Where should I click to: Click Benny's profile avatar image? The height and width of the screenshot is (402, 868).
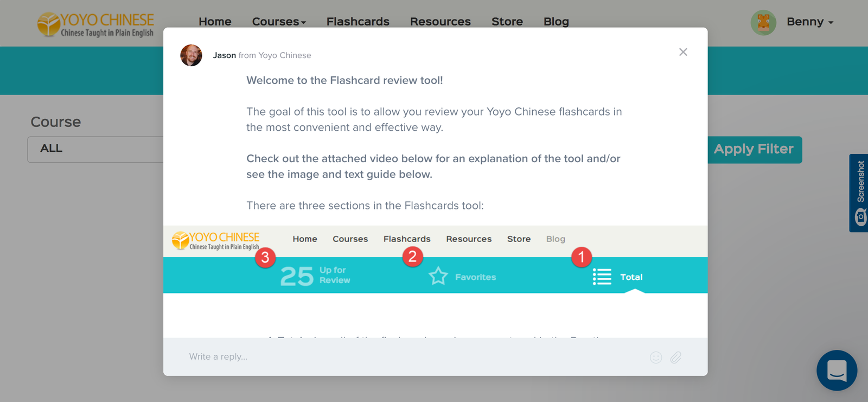pos(763,22)
